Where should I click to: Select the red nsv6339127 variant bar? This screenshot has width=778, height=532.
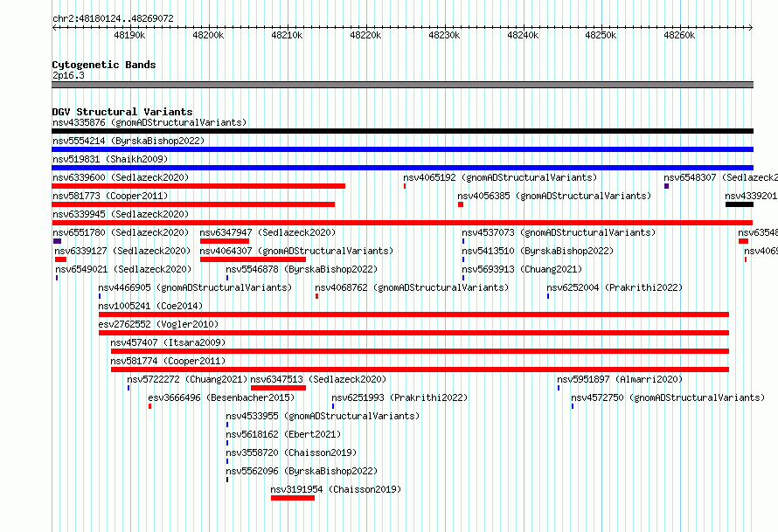tap(60, 259)
